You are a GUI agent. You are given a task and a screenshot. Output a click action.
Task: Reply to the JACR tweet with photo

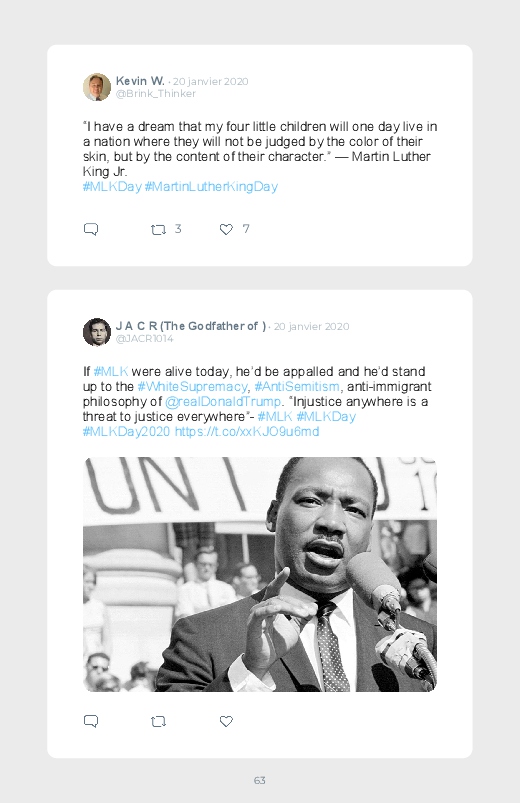91,721
